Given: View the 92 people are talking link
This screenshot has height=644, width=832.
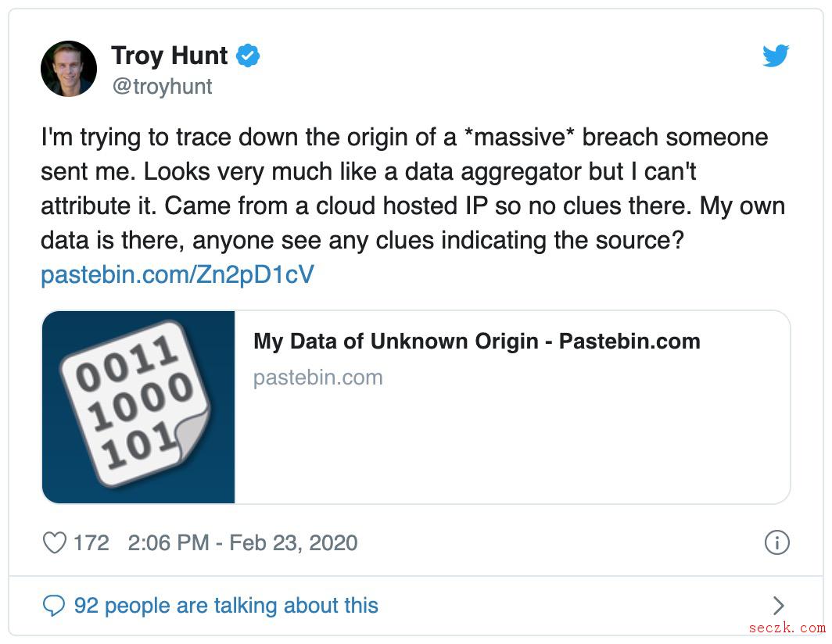Looking at the screenshot, I should coord(226,605).
